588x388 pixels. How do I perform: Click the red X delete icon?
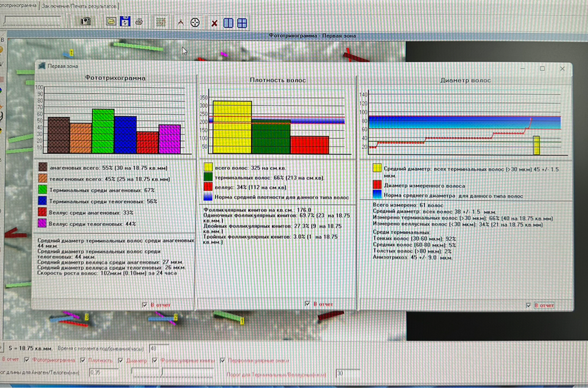215,23
